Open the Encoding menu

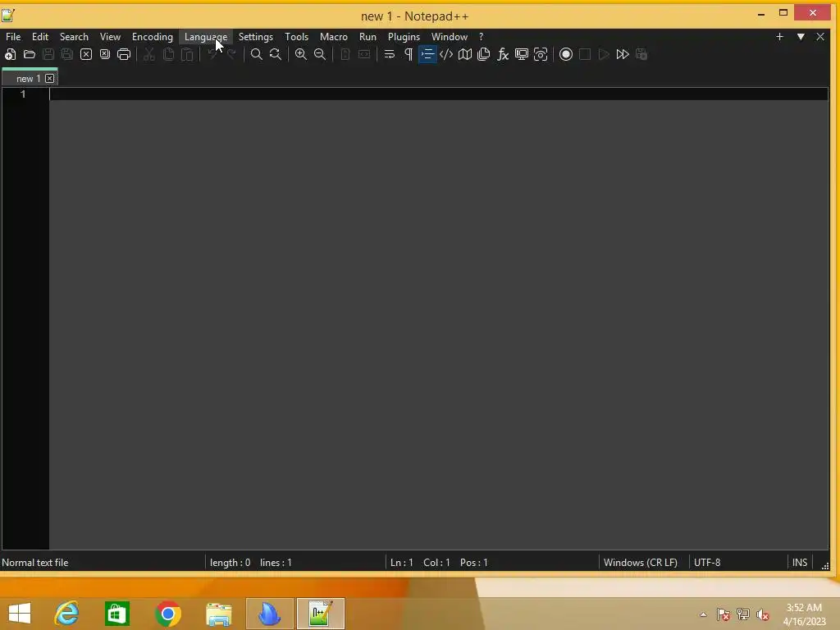(x=153, y=36)
